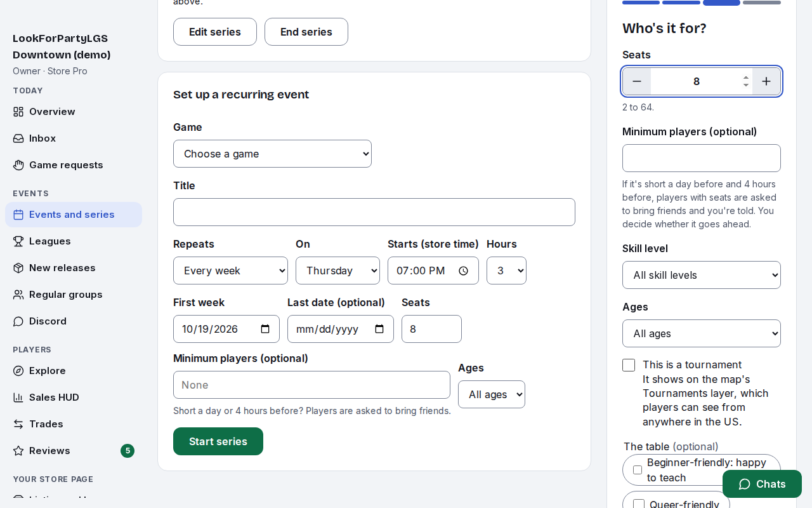The image size is (812, 508).
Task: Click the Discord chat bubble icon
Action: pos(18,321)
